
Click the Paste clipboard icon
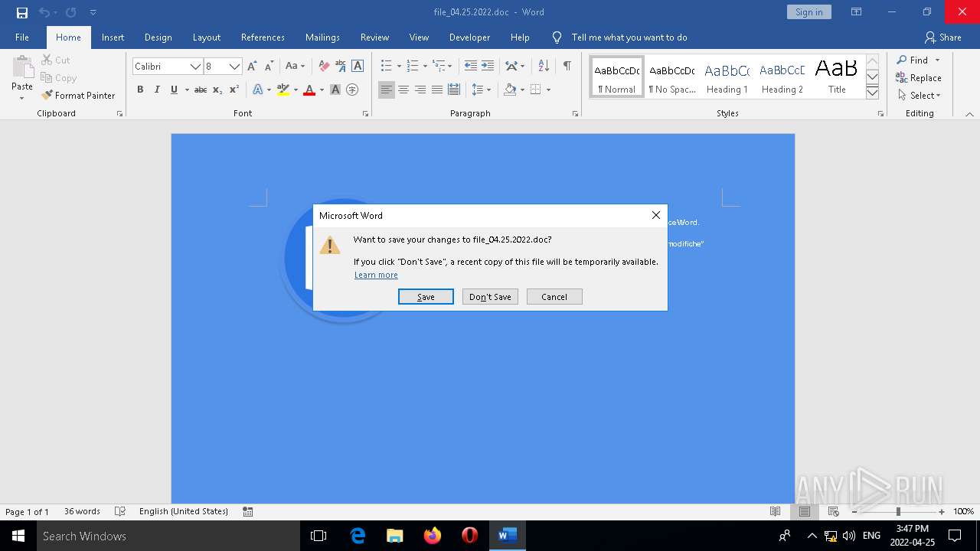click(x=22, y=69)
